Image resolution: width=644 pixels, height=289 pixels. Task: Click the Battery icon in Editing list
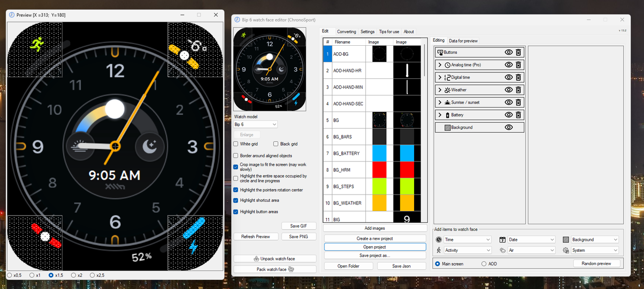click(x=448, y=115)
